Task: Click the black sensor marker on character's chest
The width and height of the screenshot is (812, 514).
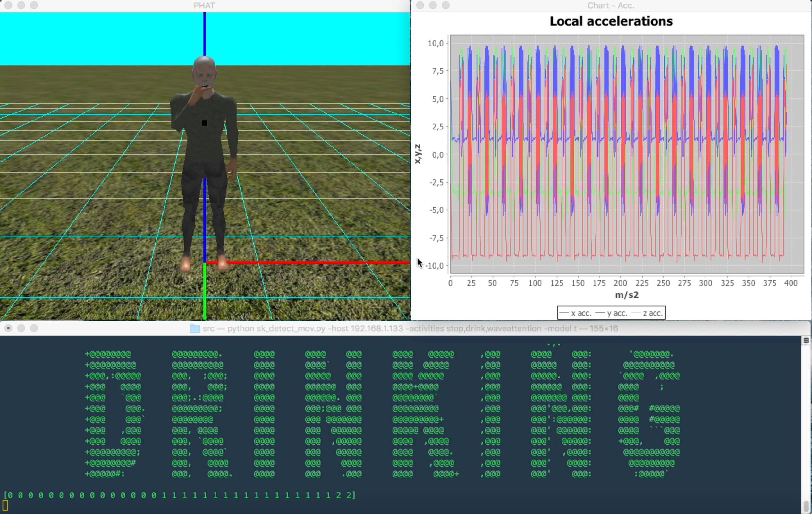Action: [204, 123]
